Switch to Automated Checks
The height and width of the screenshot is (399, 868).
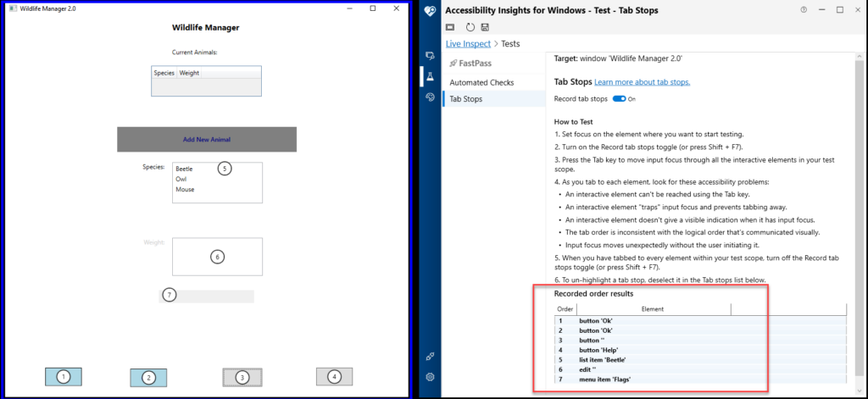(481, 82)
